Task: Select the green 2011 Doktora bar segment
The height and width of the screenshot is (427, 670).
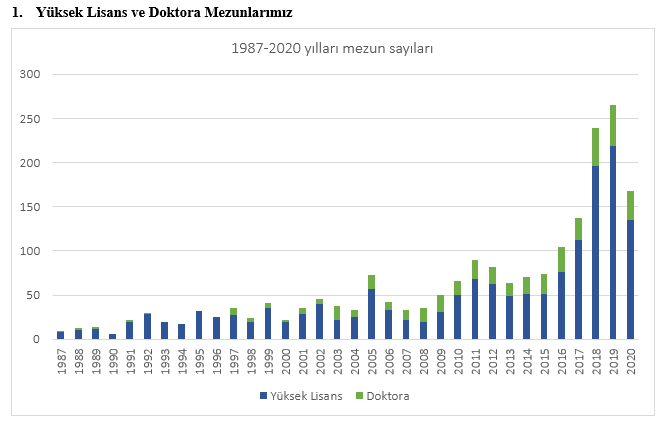Action: (x=475, y=270)
